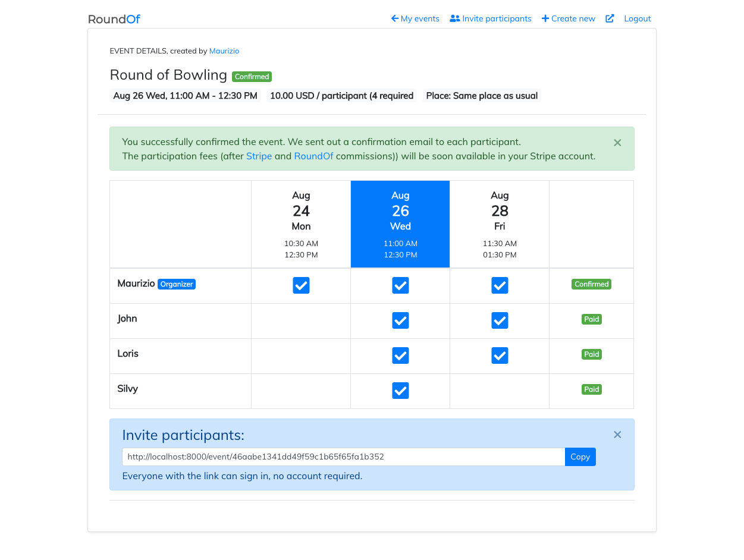This screenshot has width=744, height=560.
Task: Log out using the Logout link
Action: click(x=638, y=18)
